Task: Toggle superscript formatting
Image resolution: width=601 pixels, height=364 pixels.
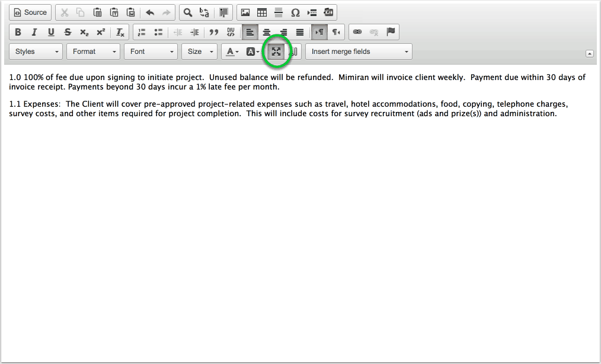Action: coord(100,32)
